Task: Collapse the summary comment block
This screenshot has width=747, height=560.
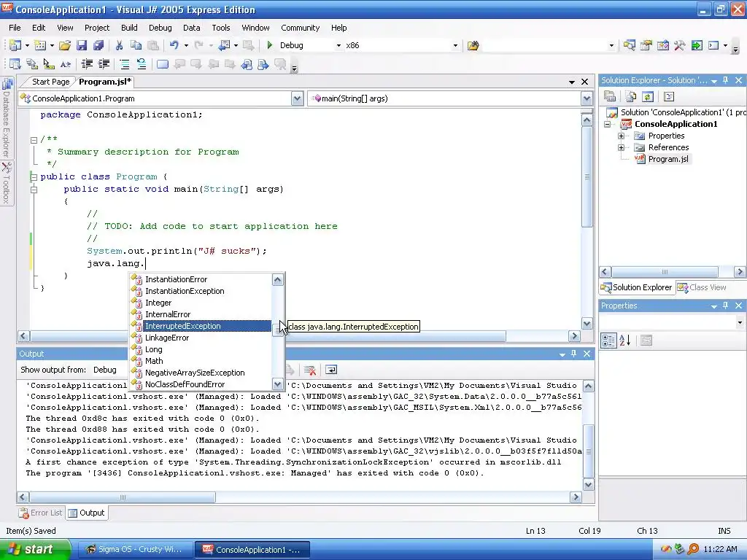Action: pos(34,140)
